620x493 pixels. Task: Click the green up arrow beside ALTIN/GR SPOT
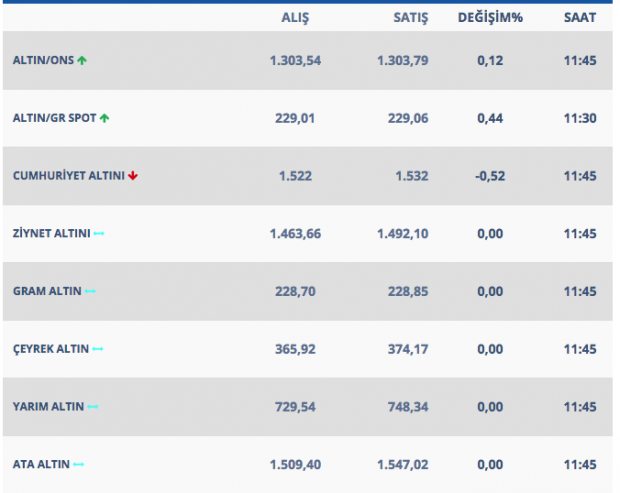click(104, 118)
